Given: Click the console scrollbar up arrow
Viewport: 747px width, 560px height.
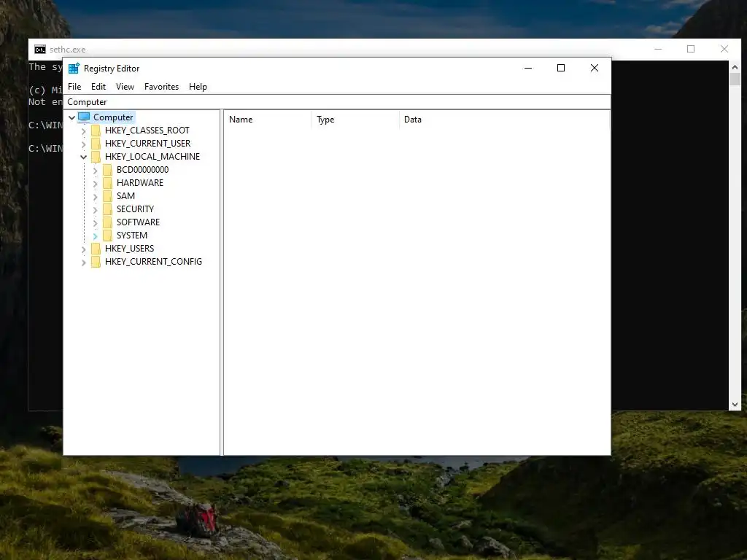Looking at the screenshot, I should pos(735,68).
